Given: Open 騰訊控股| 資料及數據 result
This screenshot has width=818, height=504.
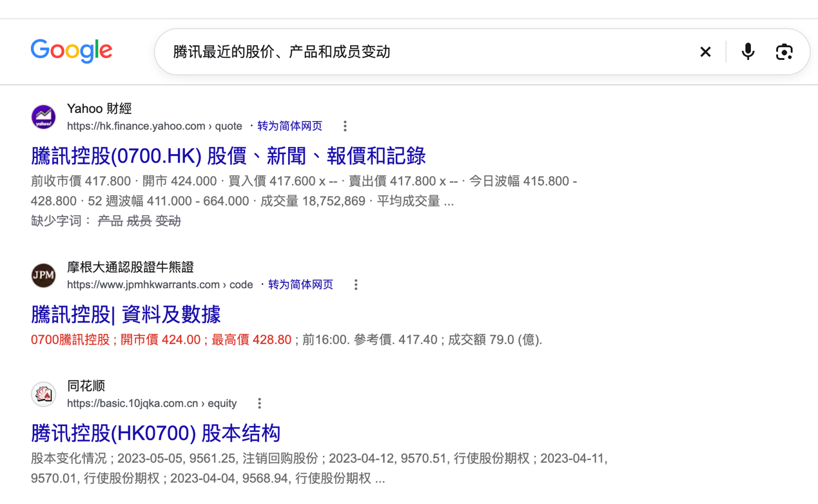Looking at the screenshot, I should [x=126, y=315].
